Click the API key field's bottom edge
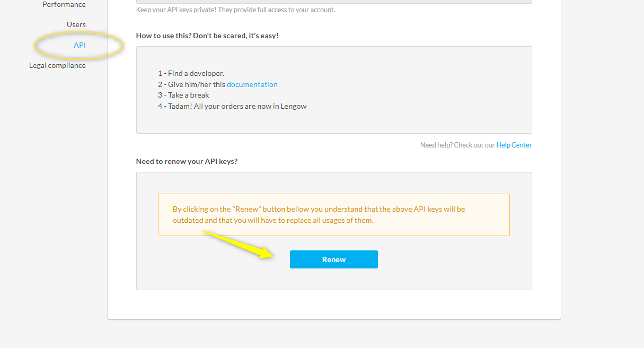Screen dimensions: 644x348 tap(334, 2)
